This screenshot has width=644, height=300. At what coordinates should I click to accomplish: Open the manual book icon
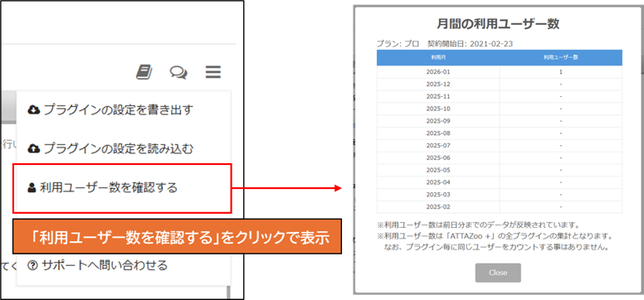point(144,72)
